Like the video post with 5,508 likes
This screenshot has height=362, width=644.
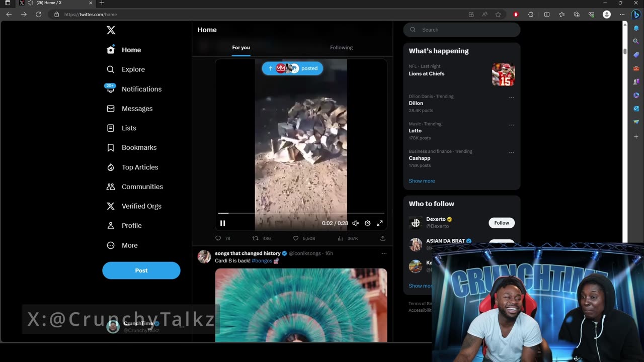(x=296, y=238)
